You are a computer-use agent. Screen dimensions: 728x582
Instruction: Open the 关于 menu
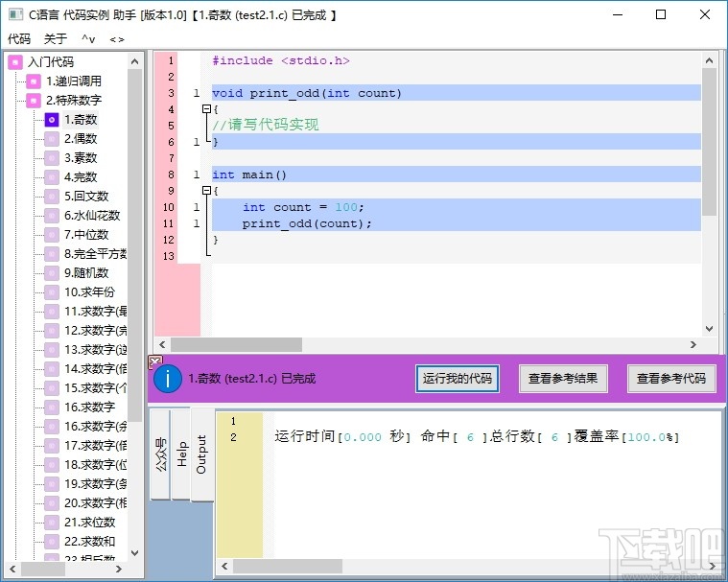(x=56, y=39)
